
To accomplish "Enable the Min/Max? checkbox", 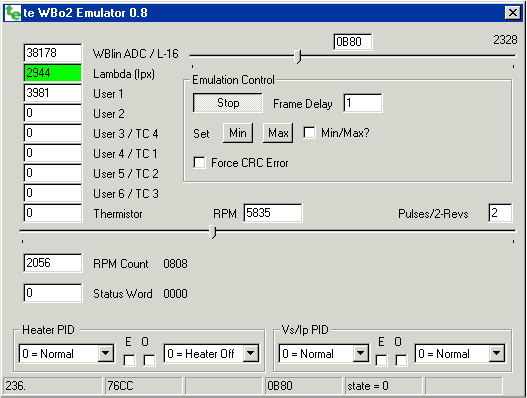I will point(309,132).
